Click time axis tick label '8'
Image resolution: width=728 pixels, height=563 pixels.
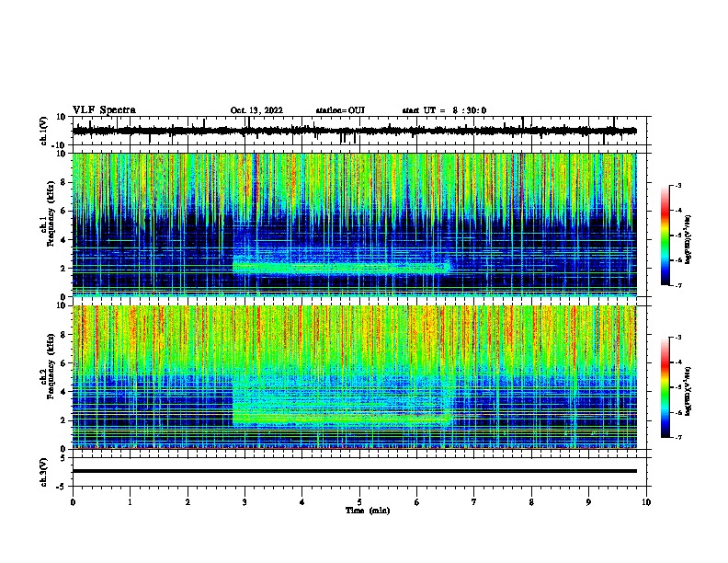click(x=531, y=502)
